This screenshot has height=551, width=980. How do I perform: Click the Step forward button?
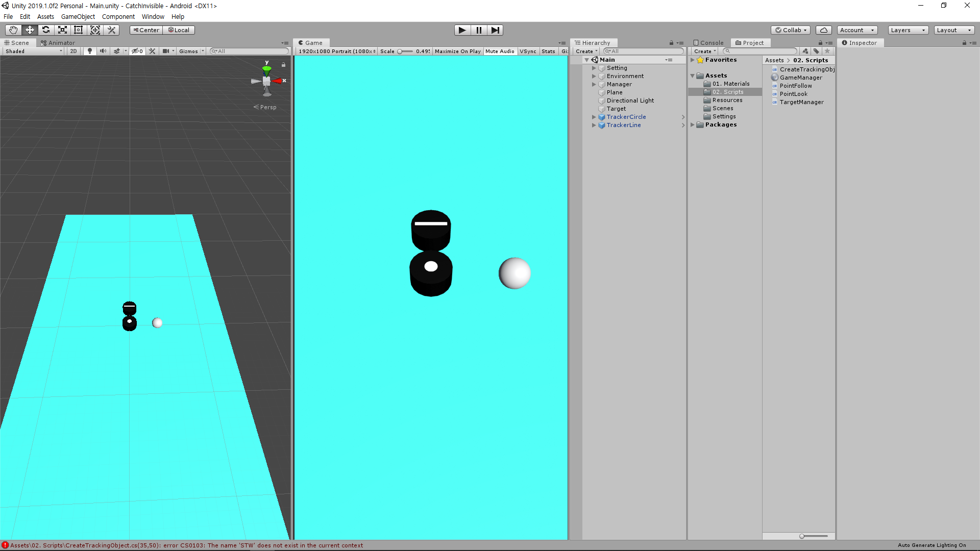[495, 30]
